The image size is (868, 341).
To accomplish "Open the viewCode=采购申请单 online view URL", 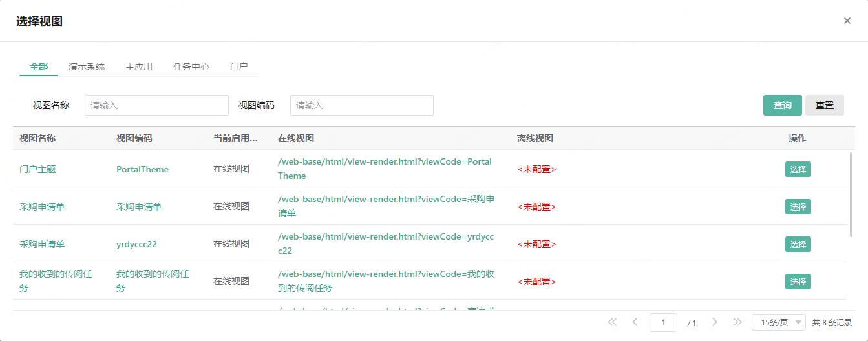I will point(386,206).
